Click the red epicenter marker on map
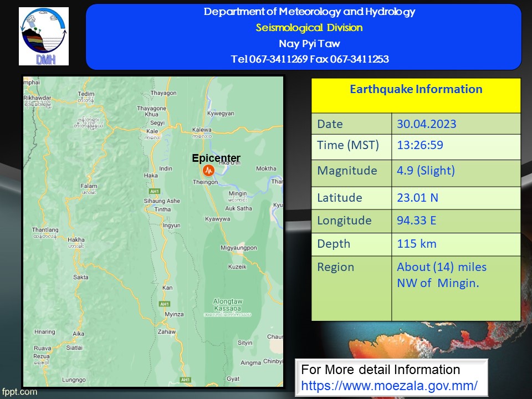532x399 pixels. tap(209, 170)
